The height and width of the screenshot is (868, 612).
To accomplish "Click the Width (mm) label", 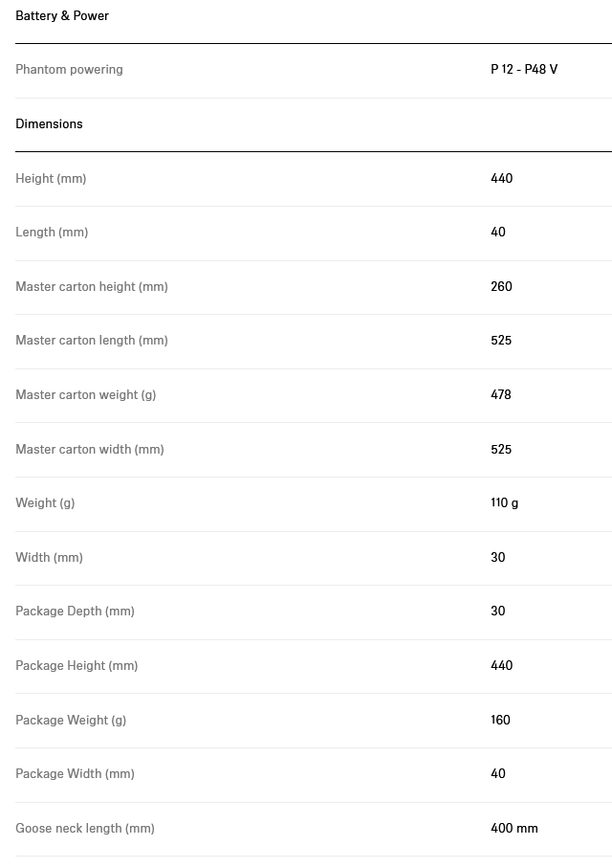I will pyautogui.click(x=50, y=557).
